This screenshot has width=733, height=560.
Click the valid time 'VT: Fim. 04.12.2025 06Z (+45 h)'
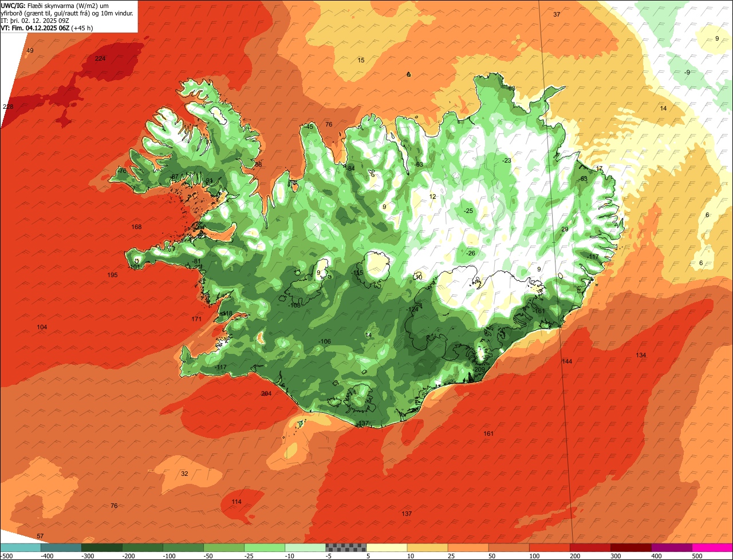[47, 27]
